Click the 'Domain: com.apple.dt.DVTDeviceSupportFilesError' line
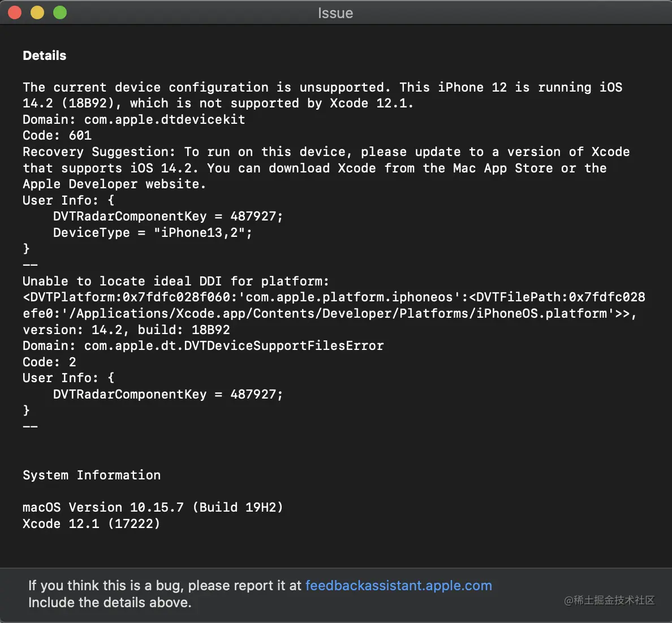 click(x=203, y=346)
